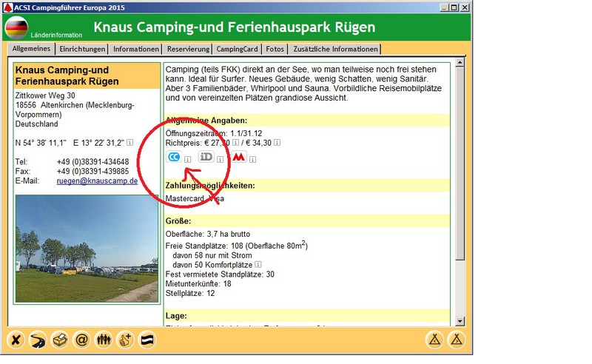
Task: Select the Reservierung tab
Action: pyautogui.click(x=187, y=50)
